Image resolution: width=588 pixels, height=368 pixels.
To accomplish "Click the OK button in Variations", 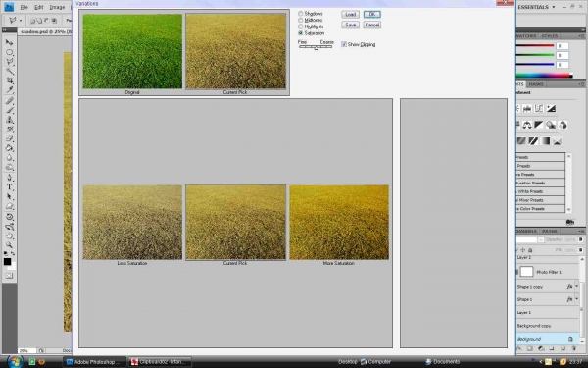I will [372, 15].
